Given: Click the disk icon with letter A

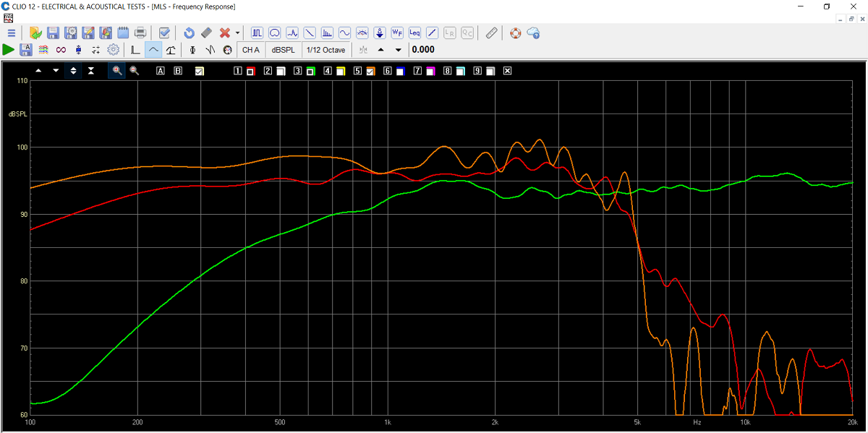Looking at the screenshot, I should [x=26, y=50].
